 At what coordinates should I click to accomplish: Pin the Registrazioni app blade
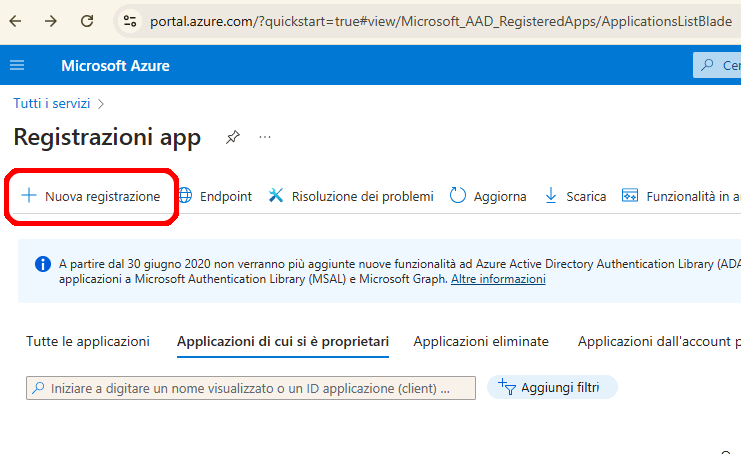click(x=233, y=137)
